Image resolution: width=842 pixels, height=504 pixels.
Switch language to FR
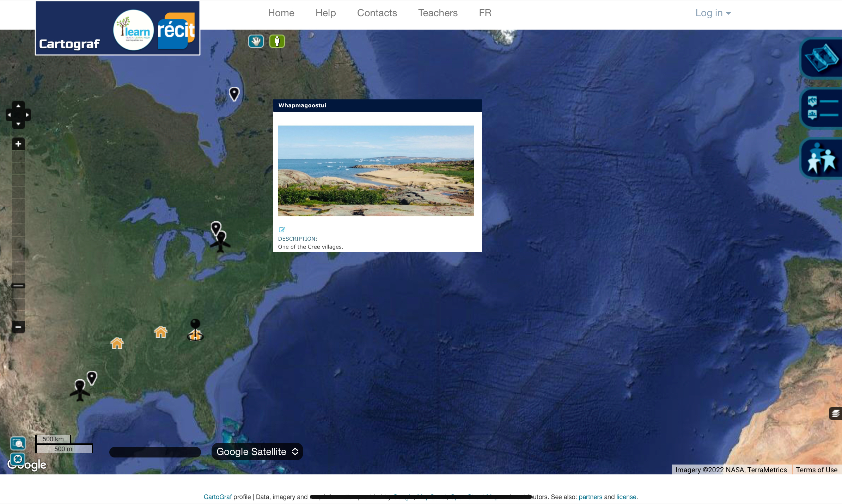[485, 13]
